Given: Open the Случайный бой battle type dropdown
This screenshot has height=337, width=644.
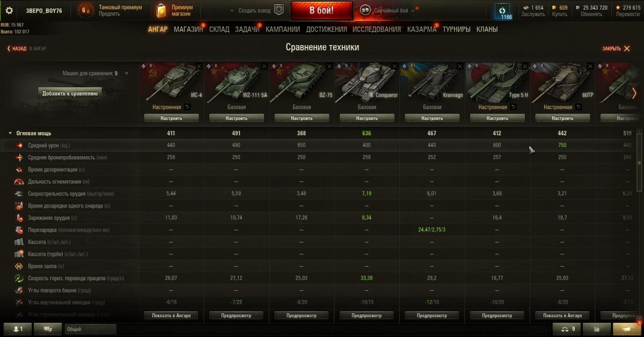Looking at the screenshot, I should click(389, 10).
